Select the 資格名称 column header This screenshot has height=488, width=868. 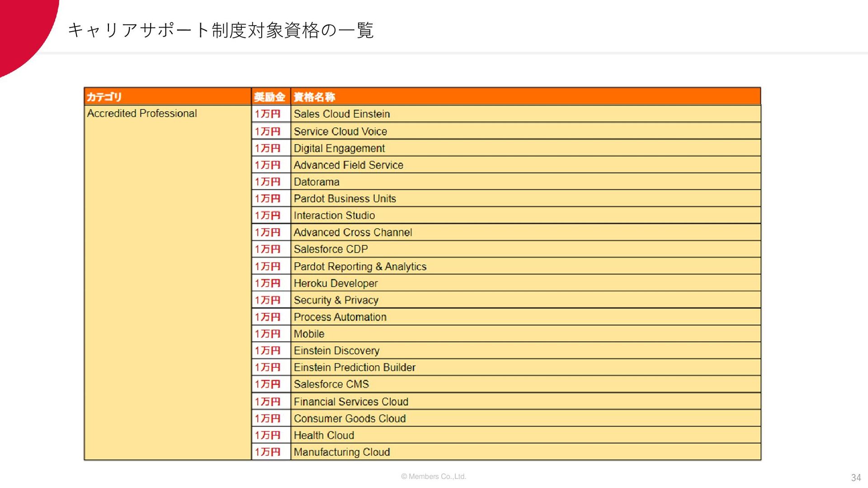click(526, 97)
